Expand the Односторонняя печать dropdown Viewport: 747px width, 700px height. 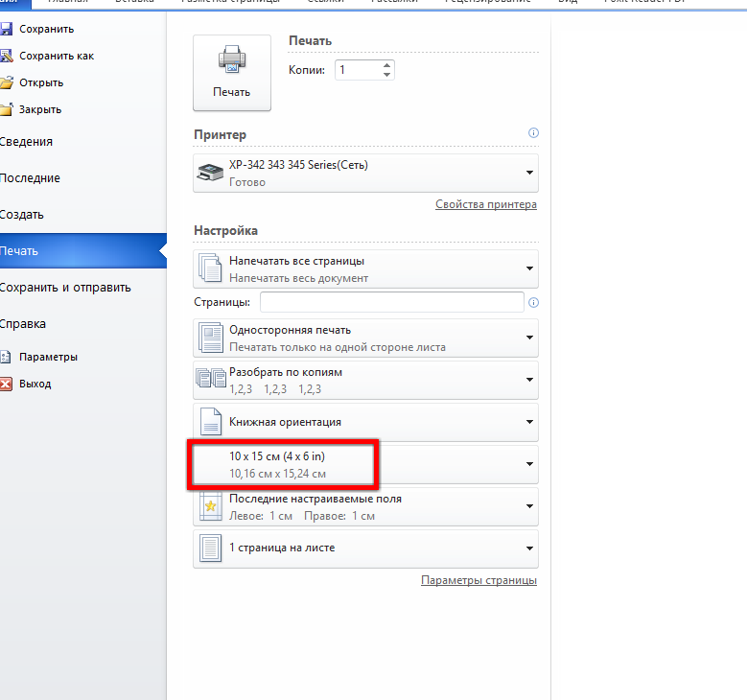click(x=366, y=338)
